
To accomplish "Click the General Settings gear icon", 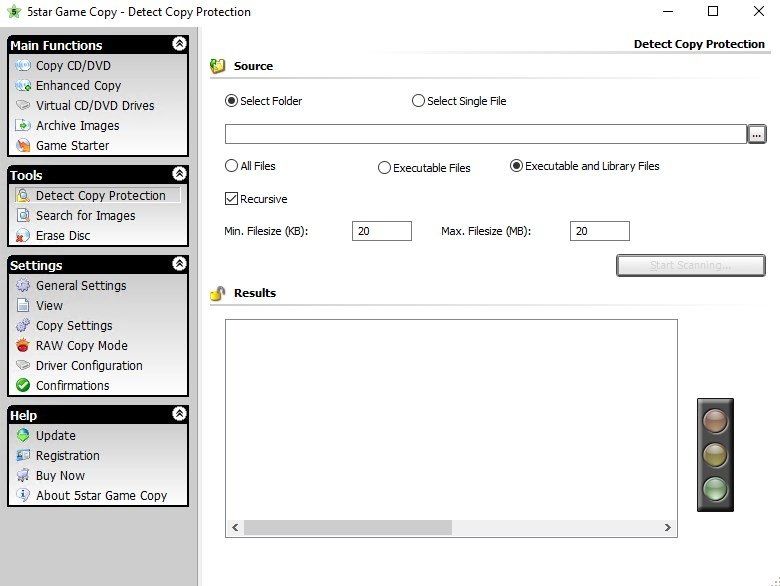I will pos(23,286).
